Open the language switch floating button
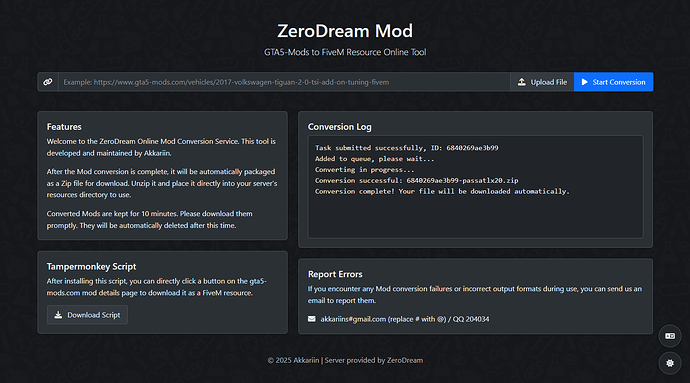Image resolution: width=690 pixels, height=383 pixels. click(670, 336)
